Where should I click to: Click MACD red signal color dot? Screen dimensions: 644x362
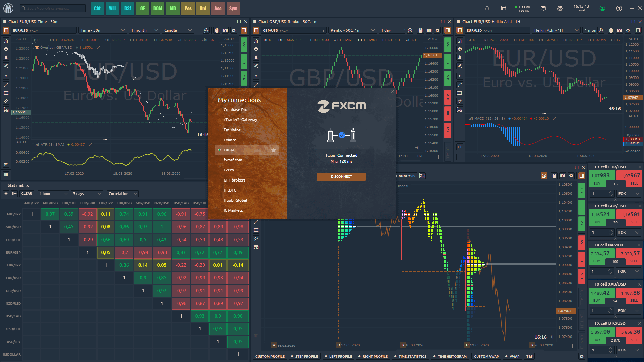click(x=531, y=119)
